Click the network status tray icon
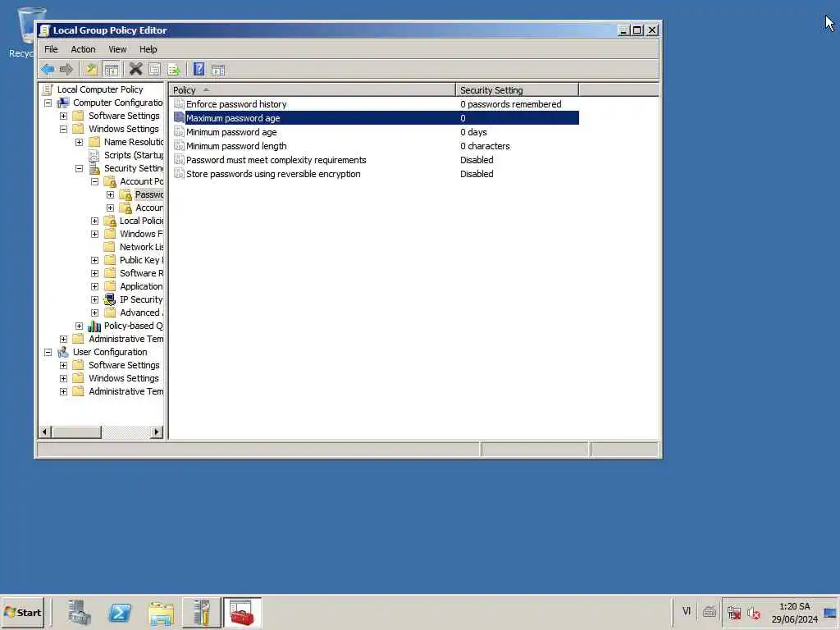Image resolution: width=840 pixels, height=630 pixels. click(734, 612)
